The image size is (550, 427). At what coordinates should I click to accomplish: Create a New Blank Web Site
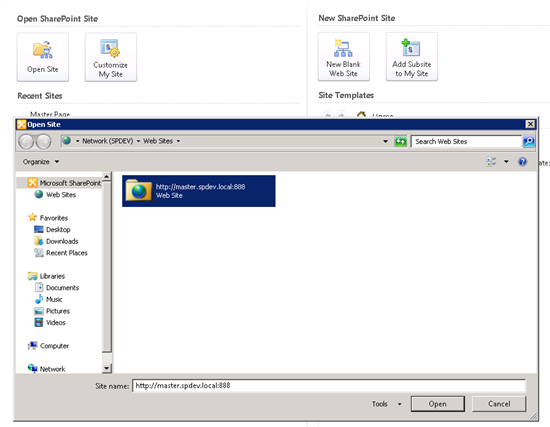pyautogui.click(x=343, y=56)
